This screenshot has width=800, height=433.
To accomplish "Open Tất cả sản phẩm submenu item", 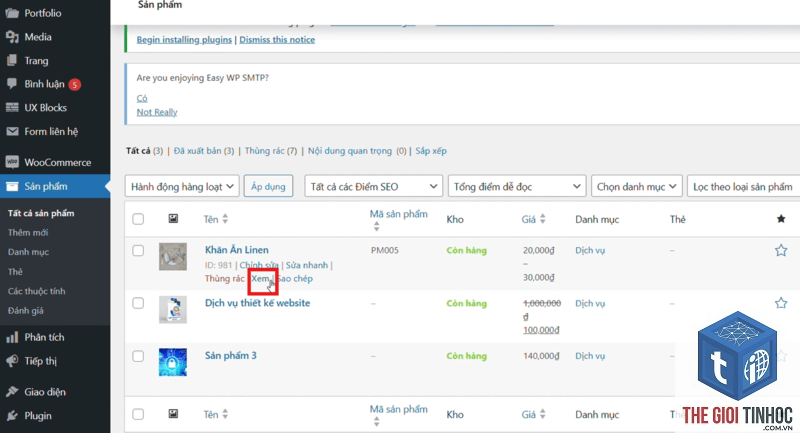I will [x=41, y=213].
